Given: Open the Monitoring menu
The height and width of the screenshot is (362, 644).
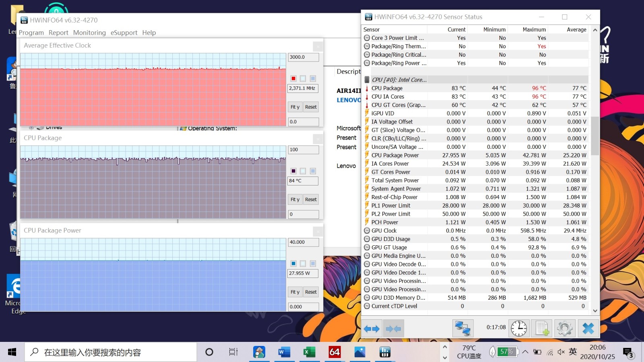Looking at the screenshot, I should point(89,33).
